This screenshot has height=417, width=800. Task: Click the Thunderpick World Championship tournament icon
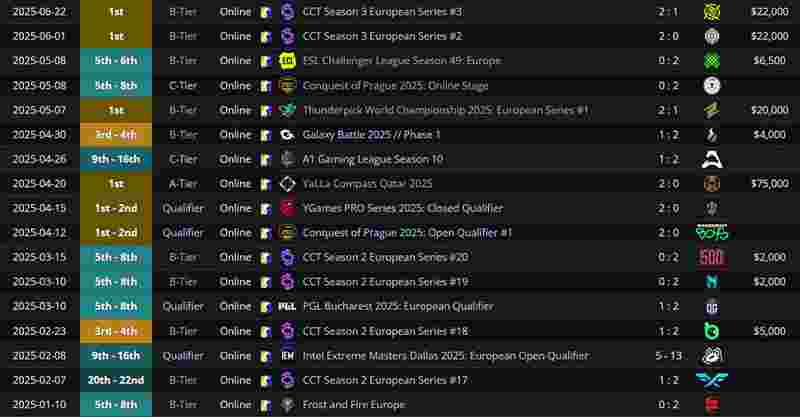pos(288,110)
